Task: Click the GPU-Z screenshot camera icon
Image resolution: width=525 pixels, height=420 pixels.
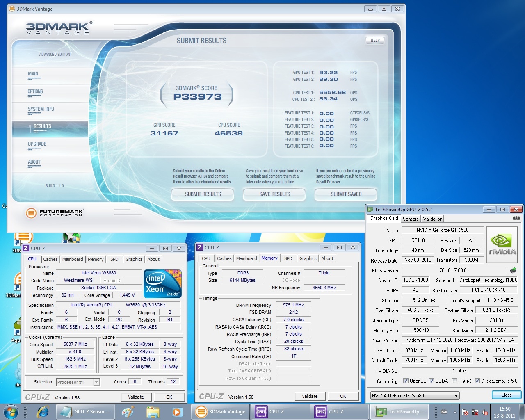Action: [516, 218]
